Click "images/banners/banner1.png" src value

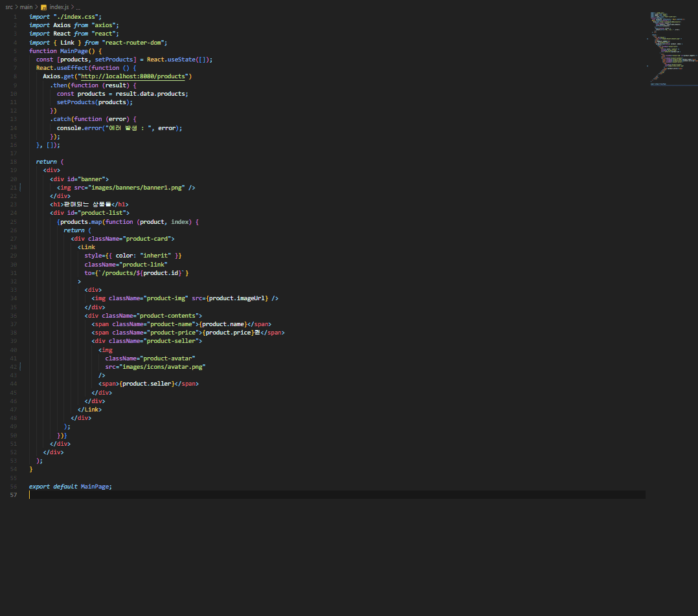[x=136, y=188]
